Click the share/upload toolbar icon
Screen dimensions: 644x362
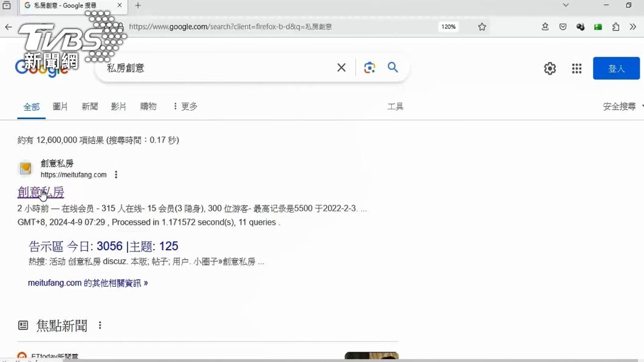[545, 27]
